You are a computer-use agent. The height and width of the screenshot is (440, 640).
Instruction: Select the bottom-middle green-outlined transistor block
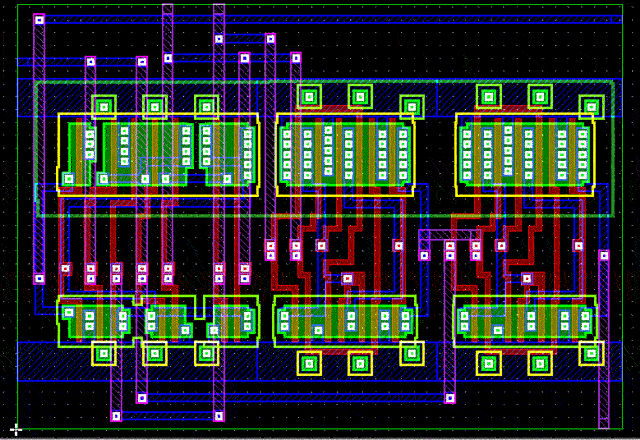345,322
